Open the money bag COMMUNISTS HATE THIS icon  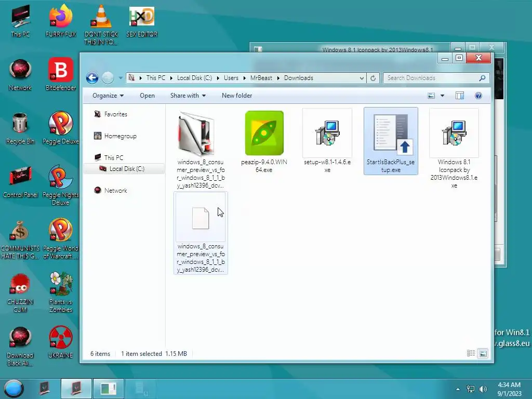pyautogui.click(x=20, y=239)
